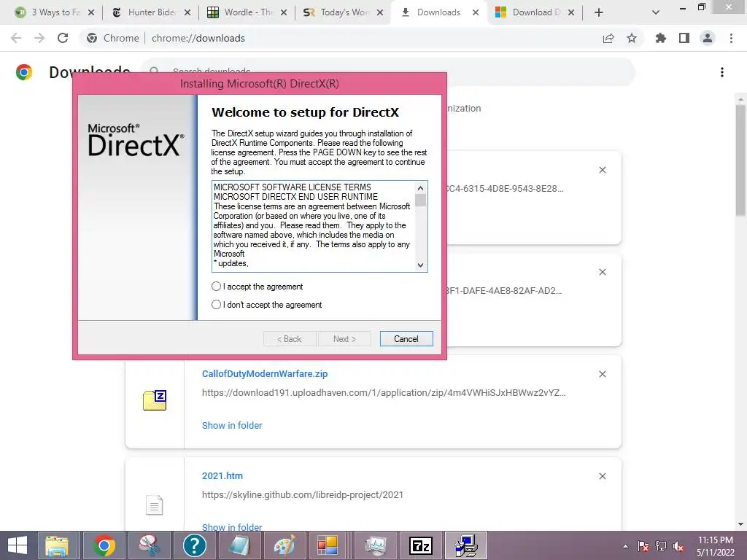
Task: Select 'I accept the agreement' radio button
Action: point(216,286)
